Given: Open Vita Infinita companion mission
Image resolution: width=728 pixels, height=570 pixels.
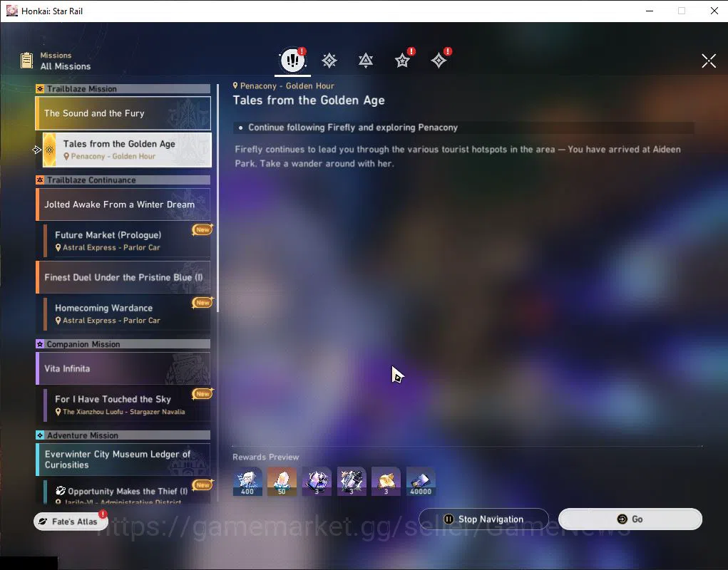Looking at the screenshot, I should (x=123, y=368).
